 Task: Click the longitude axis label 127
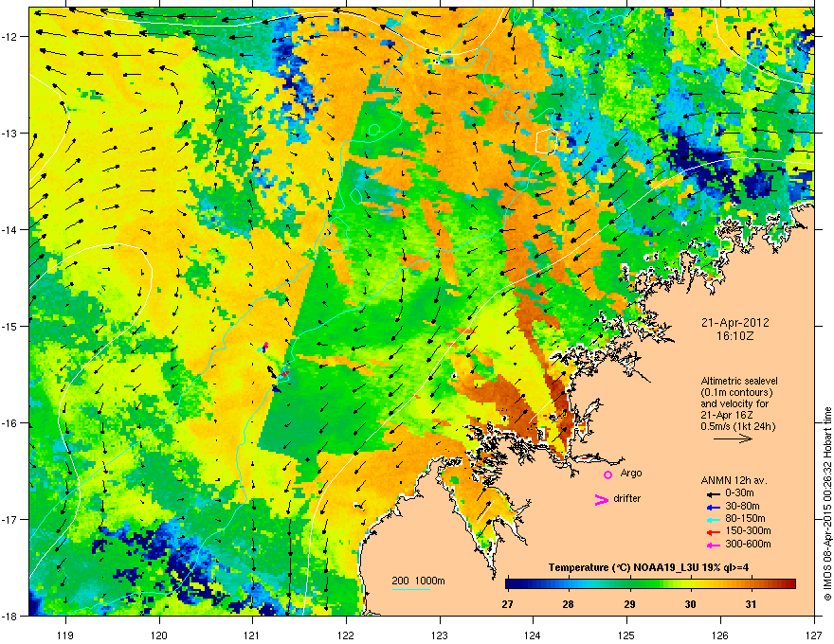814,635
